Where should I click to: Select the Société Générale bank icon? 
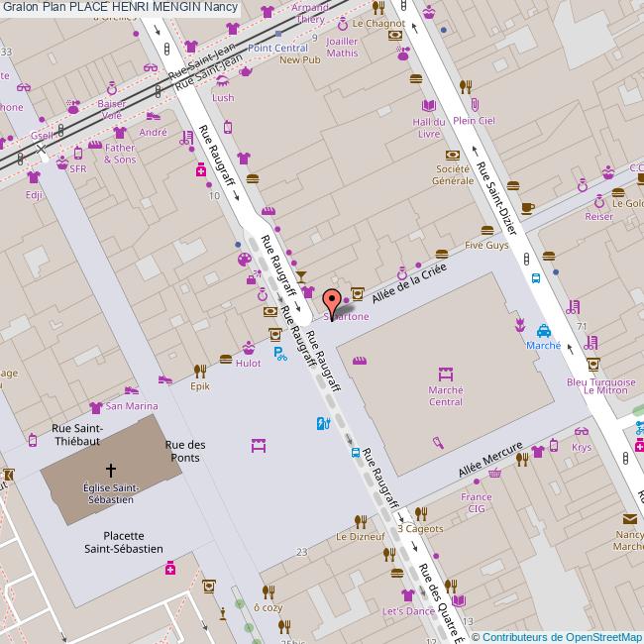pos(452,155)
